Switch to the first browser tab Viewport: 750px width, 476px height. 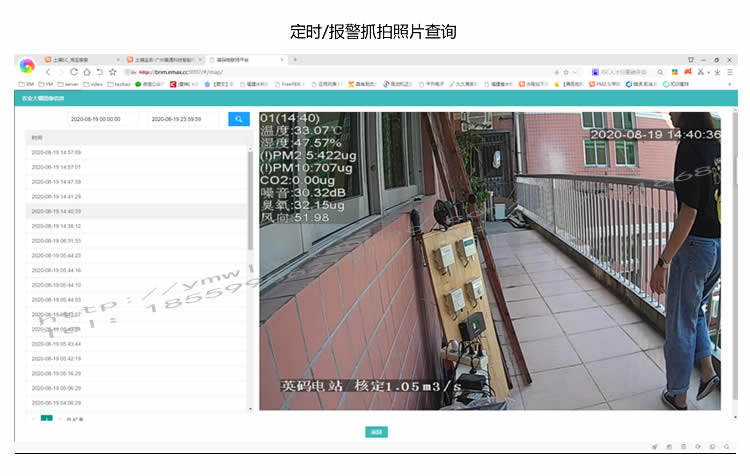tap(81, 60)
